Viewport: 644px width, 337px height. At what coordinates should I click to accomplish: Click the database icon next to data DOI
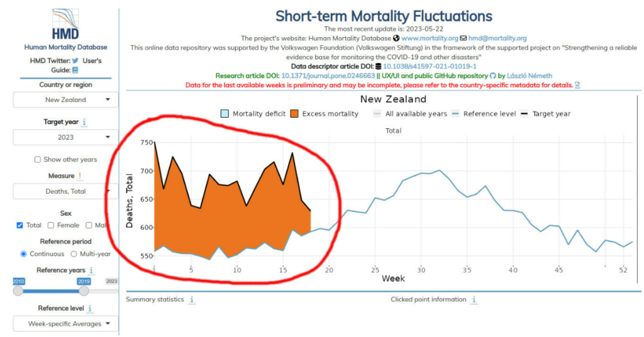378,66
